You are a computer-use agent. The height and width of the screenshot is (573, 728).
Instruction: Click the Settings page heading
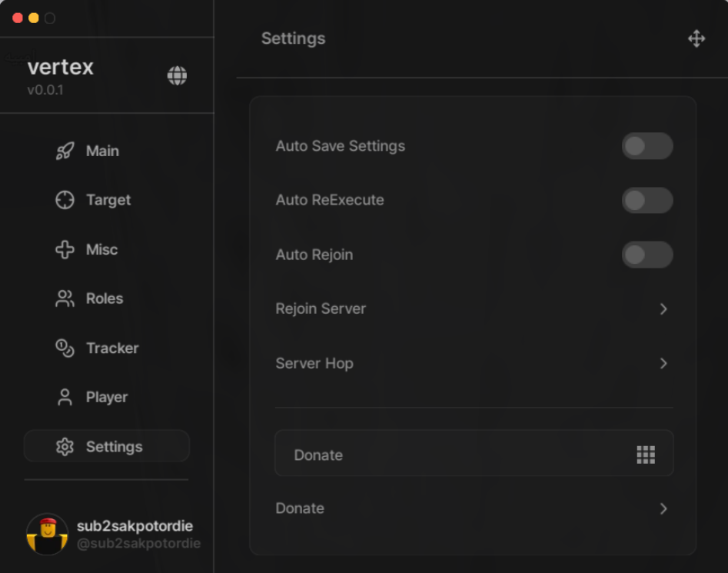294,38
